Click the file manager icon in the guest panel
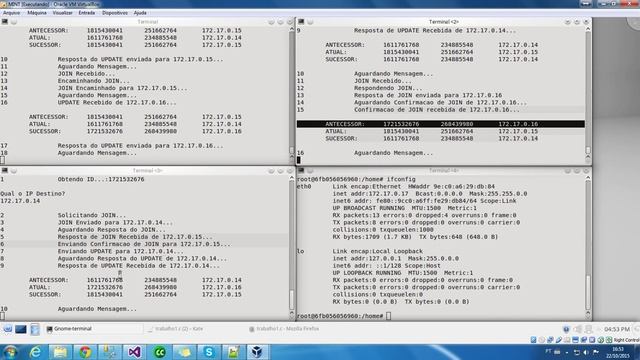This screenshot has width=640, height=360. click(35, 329)
